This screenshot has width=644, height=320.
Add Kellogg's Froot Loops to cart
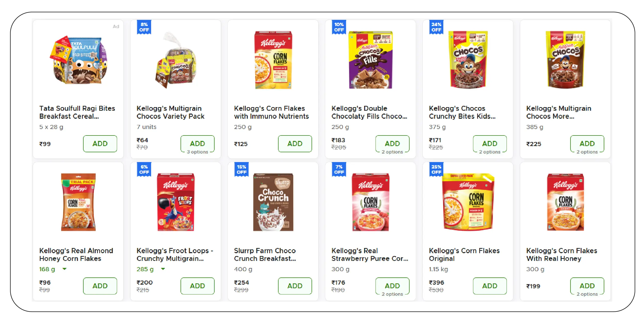click(197, 286)
